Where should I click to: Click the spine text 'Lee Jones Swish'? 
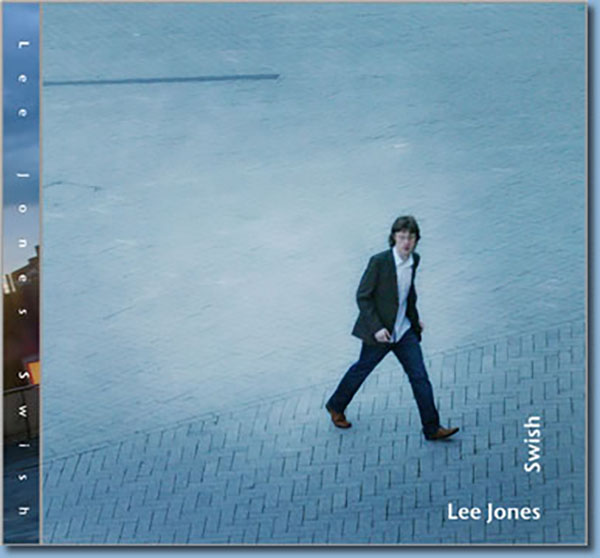click(23, 279)
